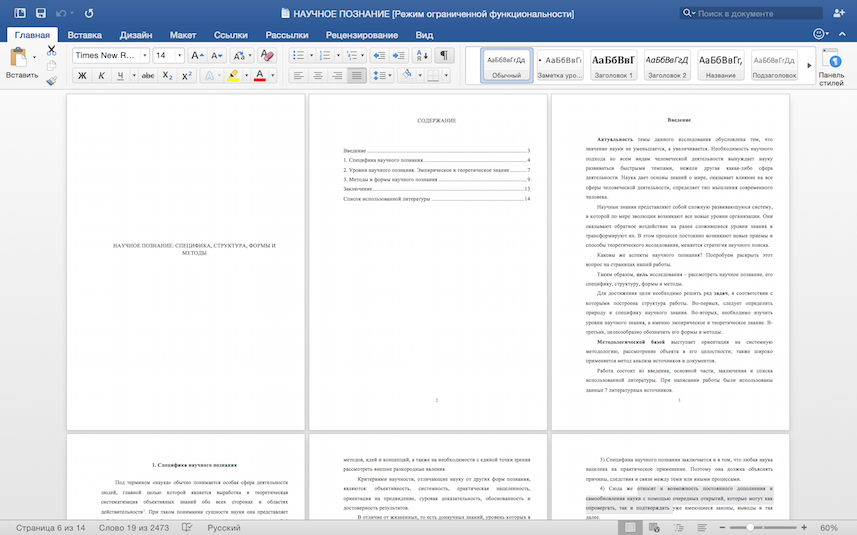Viewport: 857px width, 535px height.
Task: Center the paragraph text
Action: tap(318, 75)
